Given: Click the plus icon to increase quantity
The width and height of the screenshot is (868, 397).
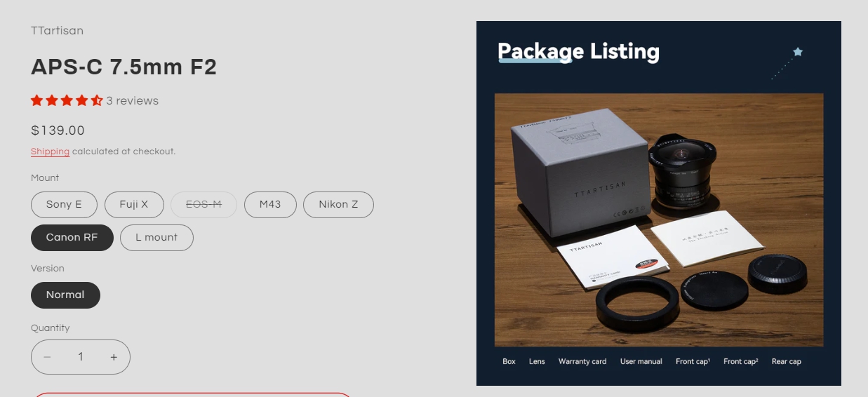Looking at the screenshot, I should pos(114,357).
